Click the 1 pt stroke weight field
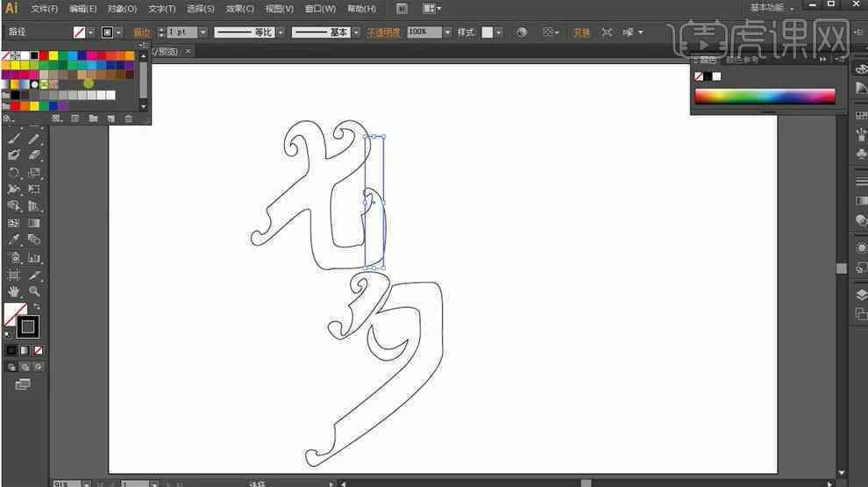The height and width of the screenshot is (487, 868). coord(182,32)
